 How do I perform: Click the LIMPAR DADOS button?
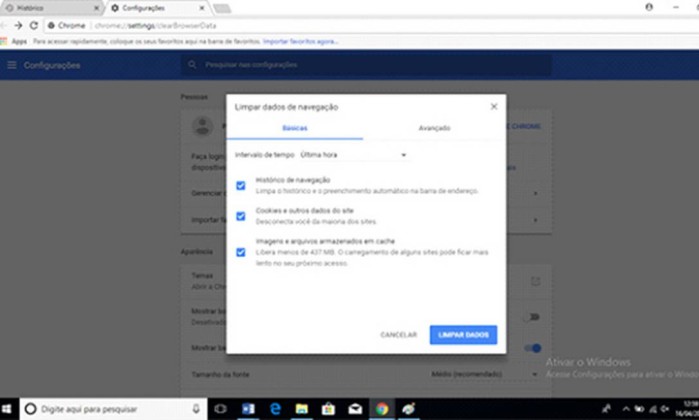pos(463,335)
